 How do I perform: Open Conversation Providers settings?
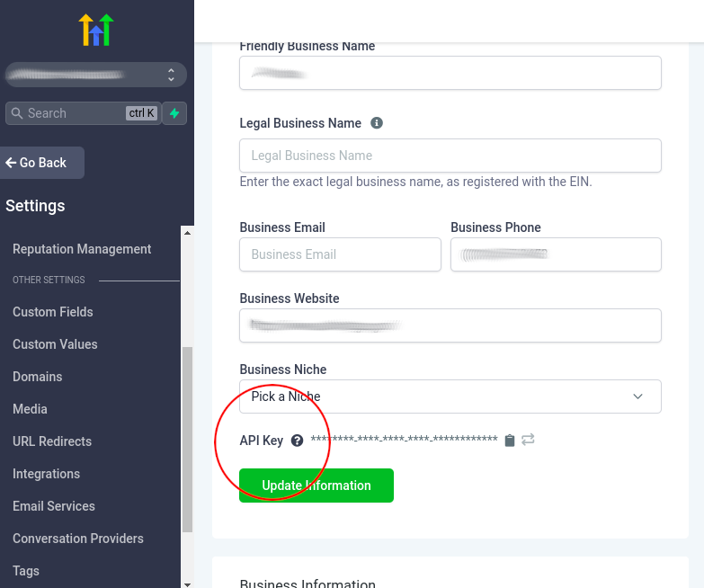pos(78,539)
